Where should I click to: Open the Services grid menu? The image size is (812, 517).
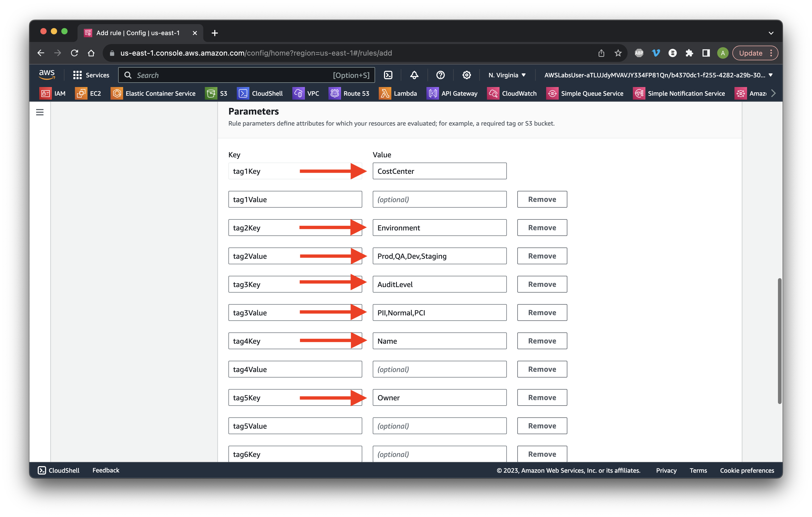point(91,75)
